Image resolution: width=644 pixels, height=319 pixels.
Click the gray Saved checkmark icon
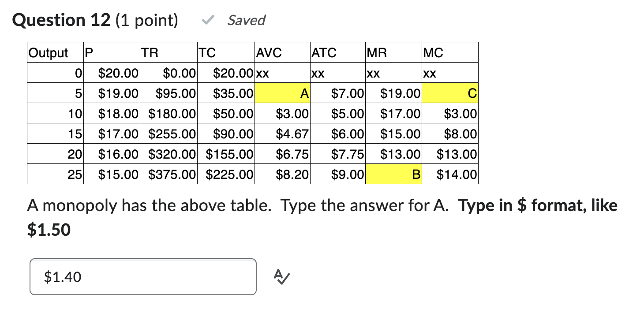pos(208,19)
